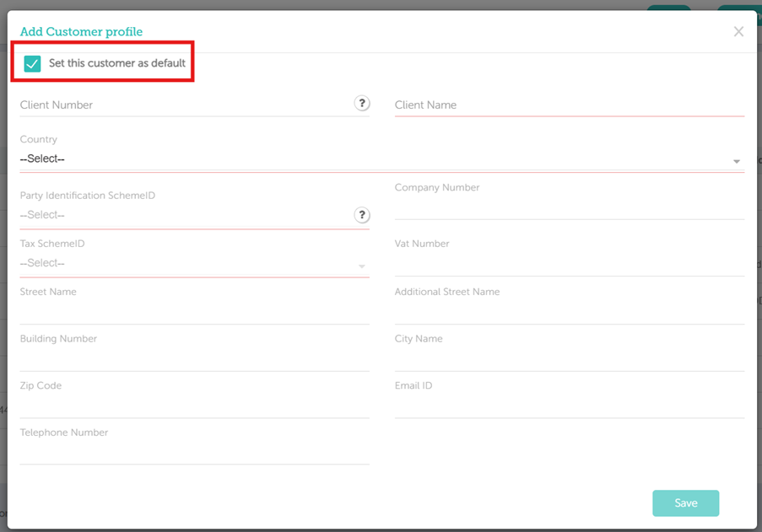Expand Party Identification SchemeID dropdown

click(181, 216)
